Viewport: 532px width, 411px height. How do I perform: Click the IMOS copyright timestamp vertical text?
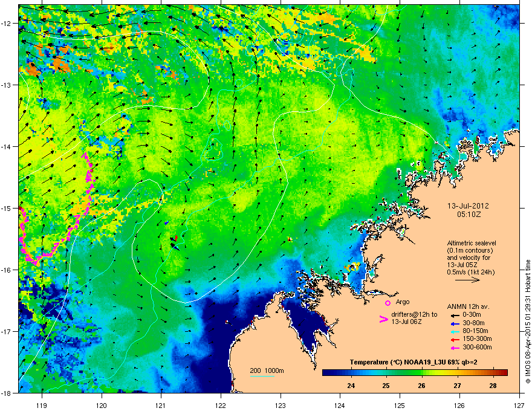click(528, 322)
